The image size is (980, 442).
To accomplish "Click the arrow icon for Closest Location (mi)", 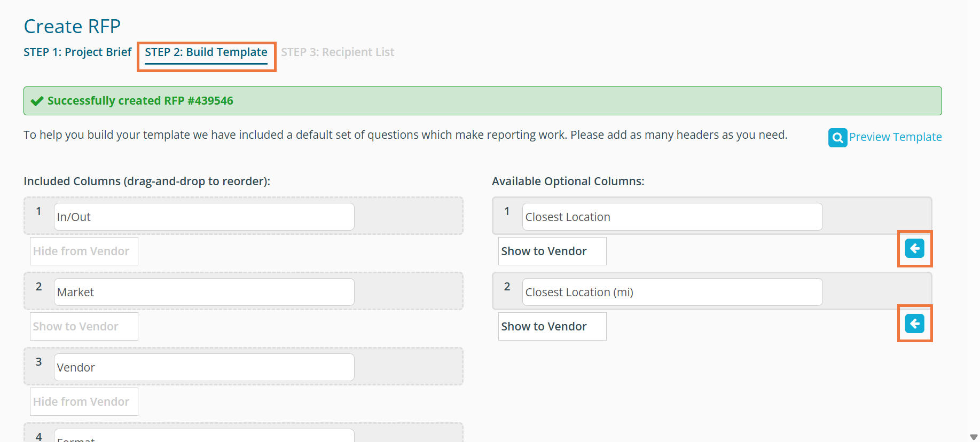I will (914, 323).
